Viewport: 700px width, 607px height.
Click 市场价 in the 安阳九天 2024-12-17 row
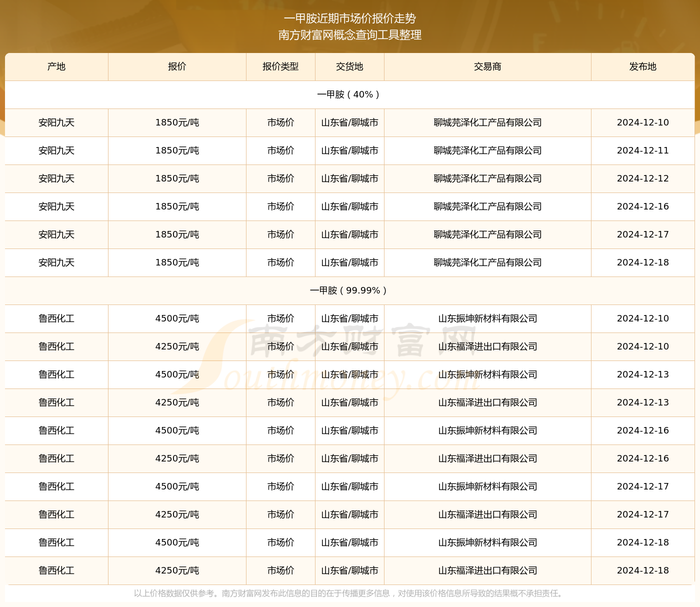280,234
